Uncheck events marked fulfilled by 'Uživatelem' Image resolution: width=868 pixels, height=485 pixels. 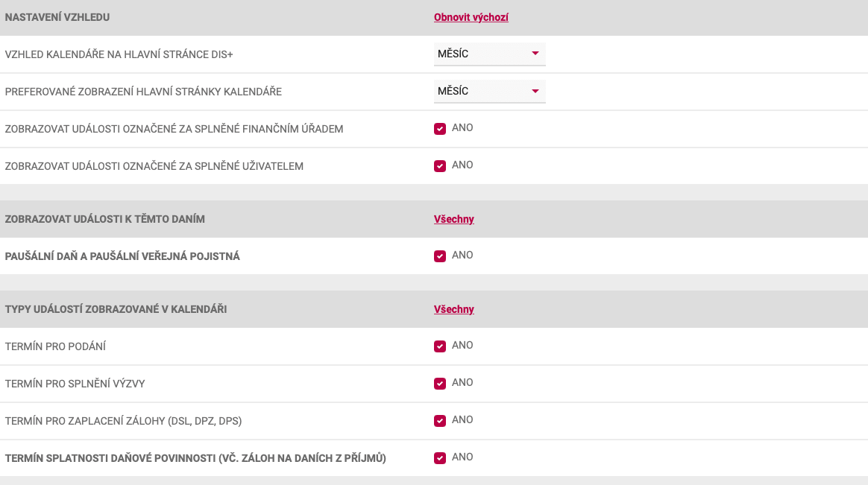point(440,166)
